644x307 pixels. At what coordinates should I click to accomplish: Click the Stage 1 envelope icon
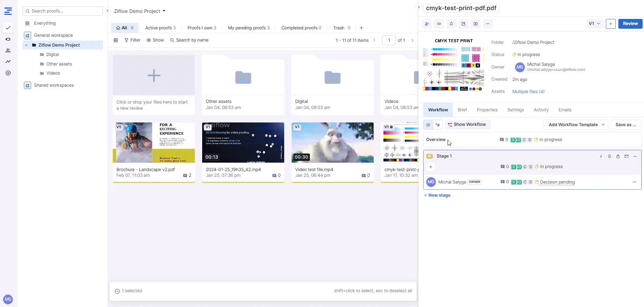tap(626, 157)
